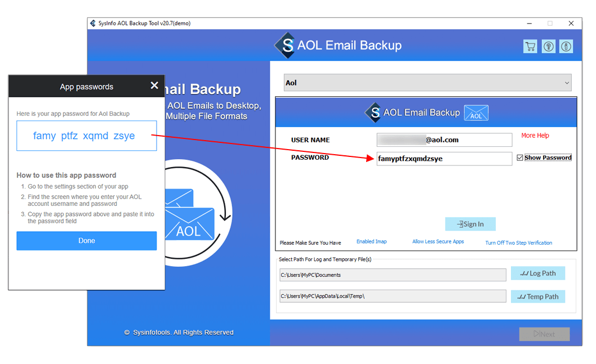Click inside the PASSWORD input field

click(444, 159)
